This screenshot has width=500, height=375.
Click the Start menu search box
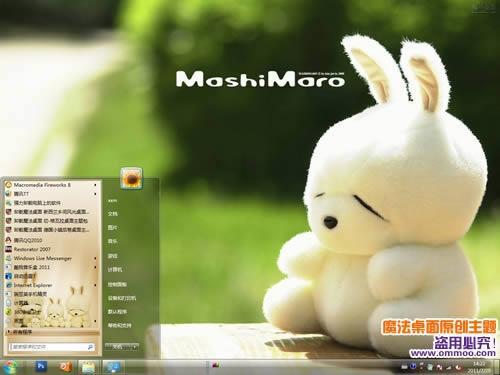coord(52,347)
